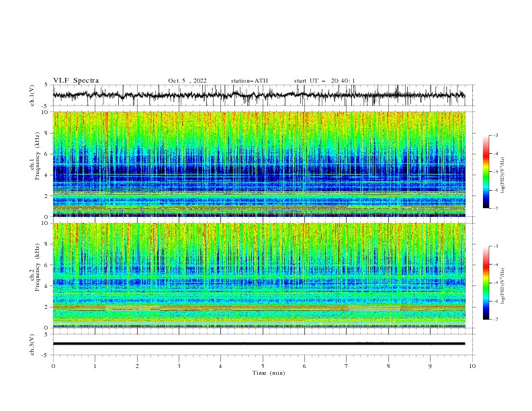Click the time axis tick label '7'
This screenshot has width=532, height=411.
point(347,366)
